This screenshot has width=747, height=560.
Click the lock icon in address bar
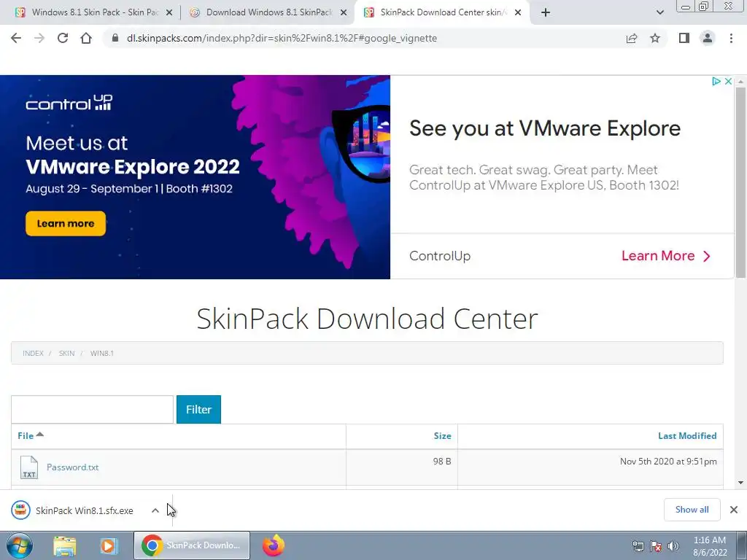point(115,38)
